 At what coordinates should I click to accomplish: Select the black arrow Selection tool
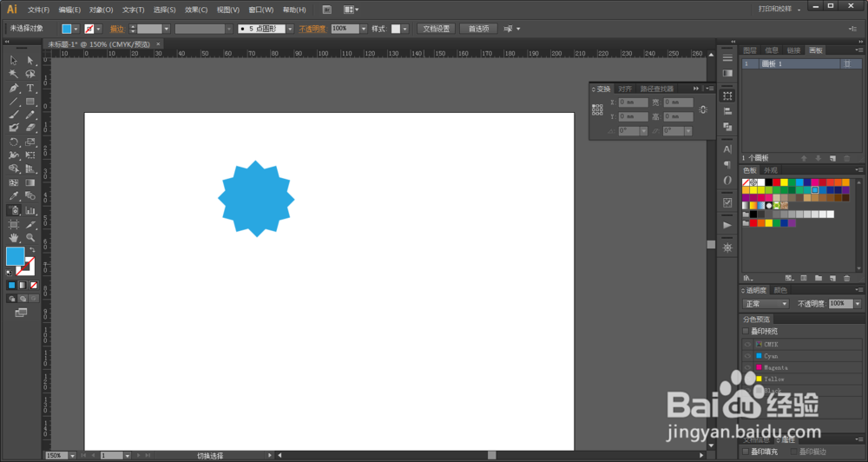click(14, 61)
